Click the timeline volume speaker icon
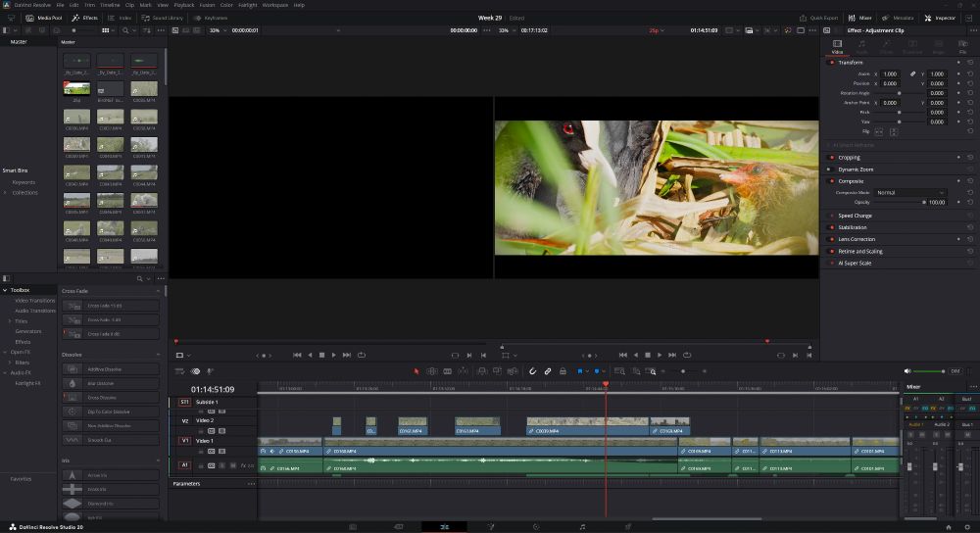This screenshot has width=980, height=533. point(907,371)
